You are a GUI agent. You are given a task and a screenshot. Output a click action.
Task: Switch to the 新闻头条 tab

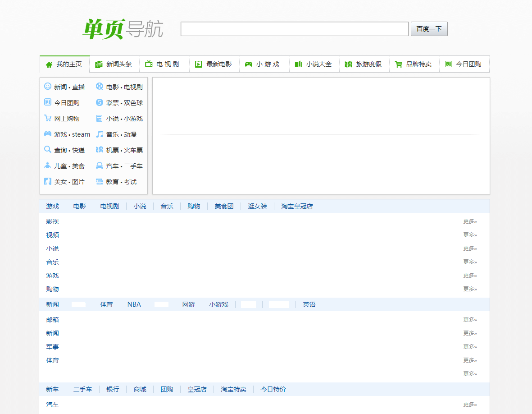[x=114, y=64]
